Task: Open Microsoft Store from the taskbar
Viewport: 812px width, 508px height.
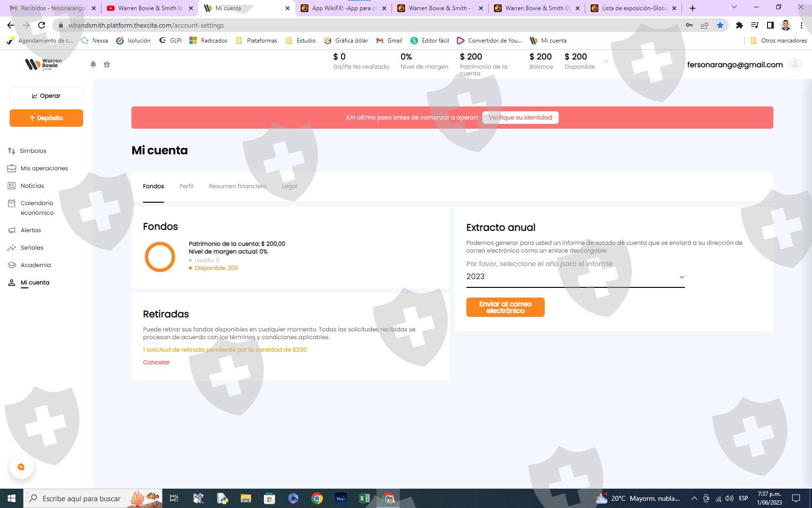Action: 270,498
